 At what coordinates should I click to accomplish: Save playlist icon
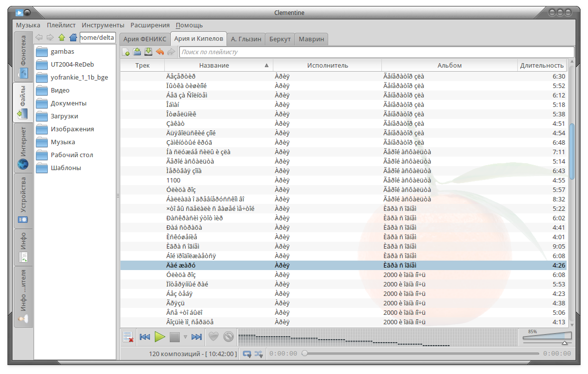[x=148, y=52]
